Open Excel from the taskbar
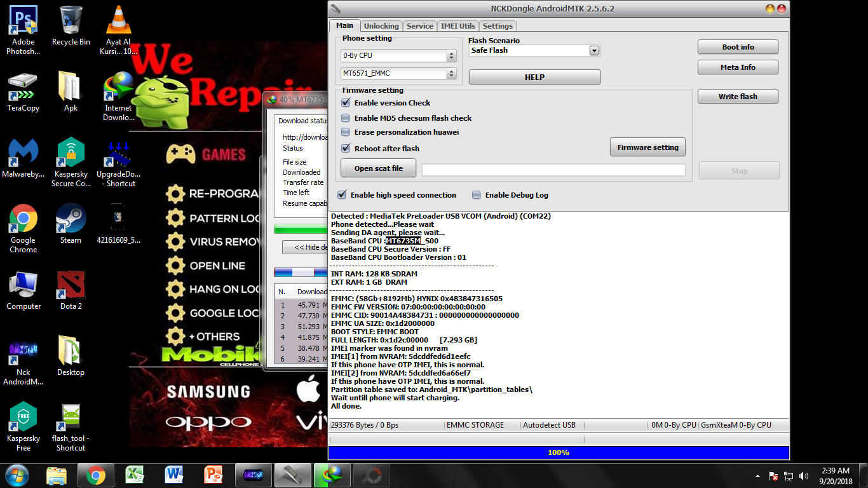Viewport: 868px width, 488px height. 135,475
